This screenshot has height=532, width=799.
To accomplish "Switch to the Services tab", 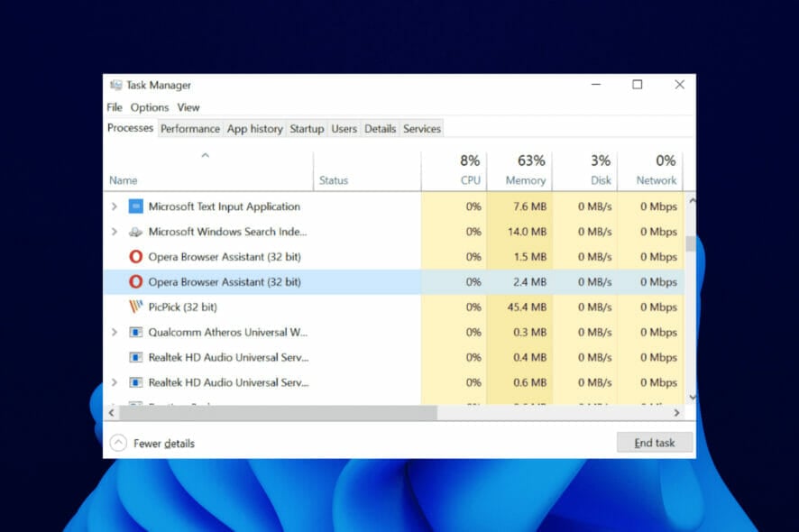I will click(x=422, y=129).
